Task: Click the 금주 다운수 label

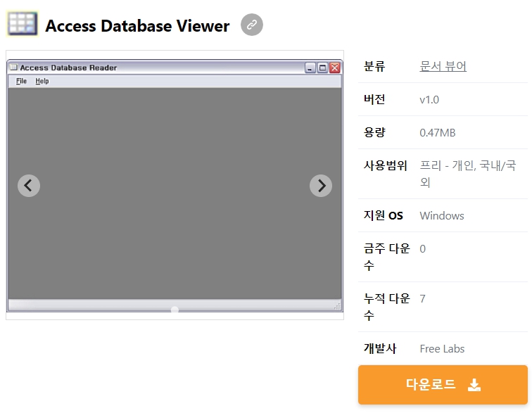Action: [387, 257]
